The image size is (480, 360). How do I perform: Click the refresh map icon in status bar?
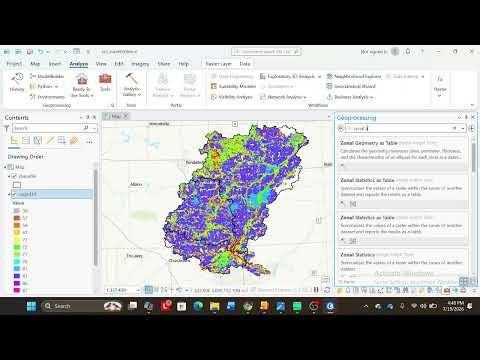(x=327, y=290)
